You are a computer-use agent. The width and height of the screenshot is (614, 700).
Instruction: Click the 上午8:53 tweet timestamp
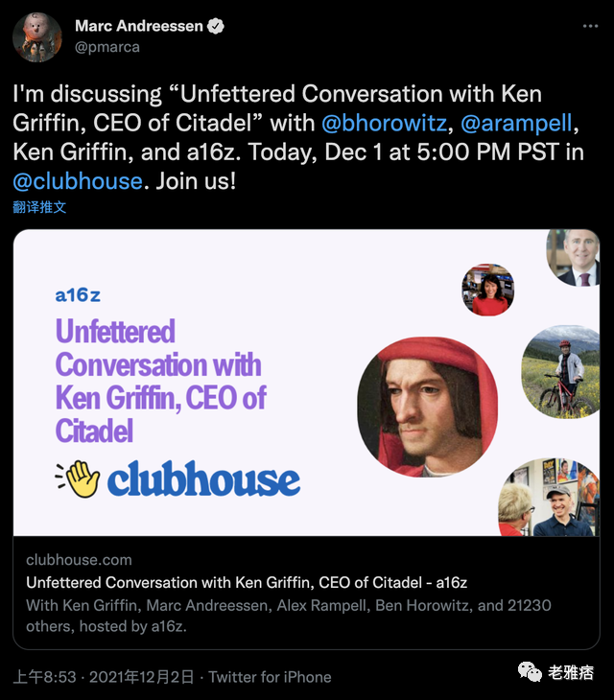(46, 677)
